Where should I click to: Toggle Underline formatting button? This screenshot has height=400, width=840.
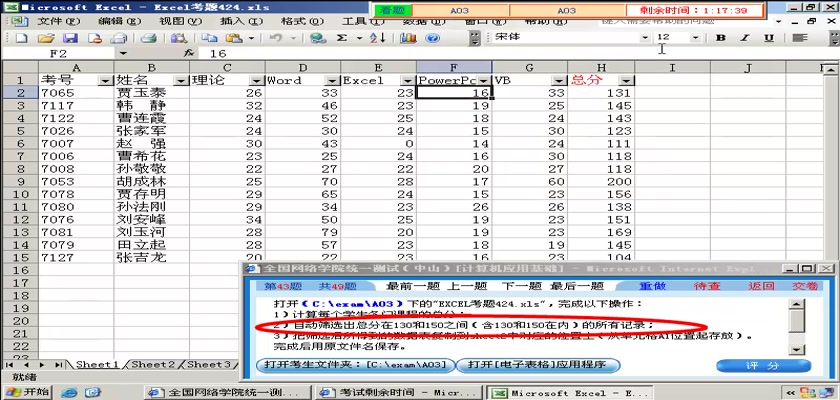[769, 37]
